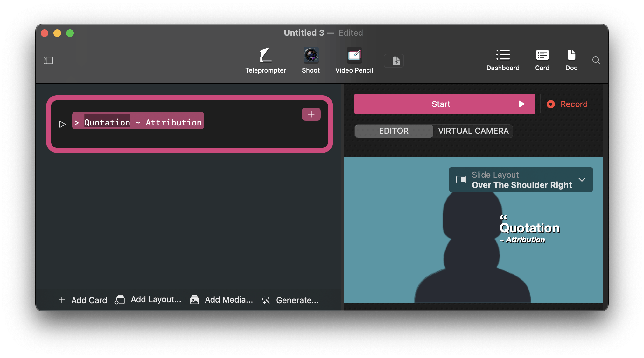The height and width of the screenshot is (358, 644).
Task: Click the plus button on the card
Action: click(x=311, y=114)
